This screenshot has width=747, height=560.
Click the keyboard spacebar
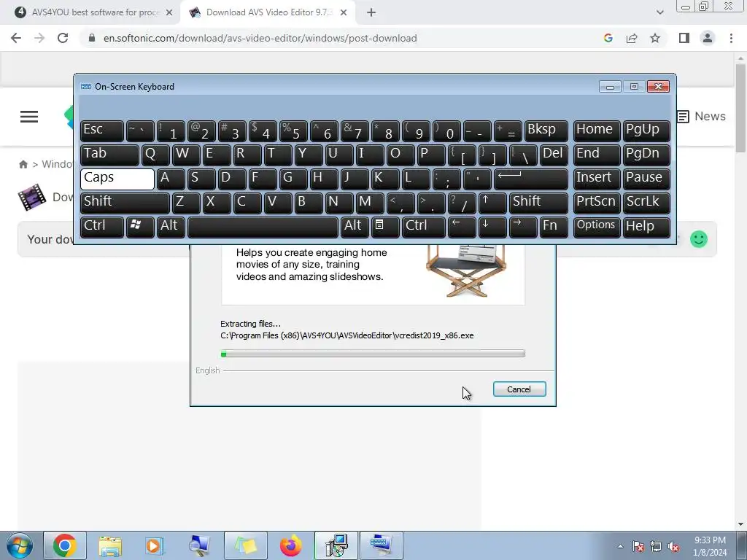point(263,227)
